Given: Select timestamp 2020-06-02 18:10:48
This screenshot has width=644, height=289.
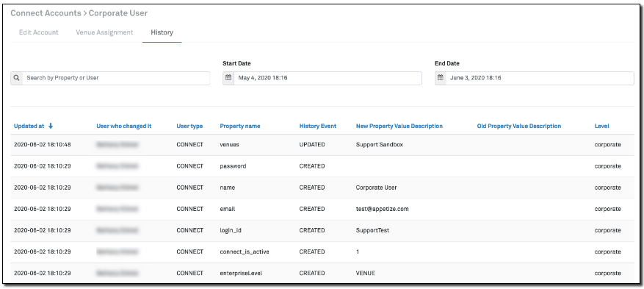Looking at the screenshot, I should click(43, 145).
